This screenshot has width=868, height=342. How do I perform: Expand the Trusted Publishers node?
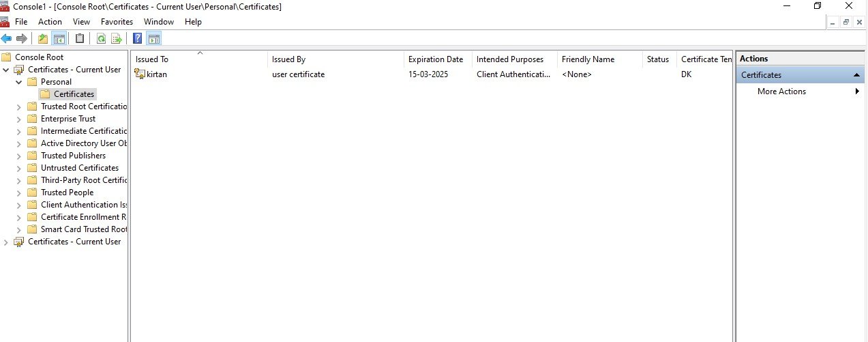pos(19,156)
